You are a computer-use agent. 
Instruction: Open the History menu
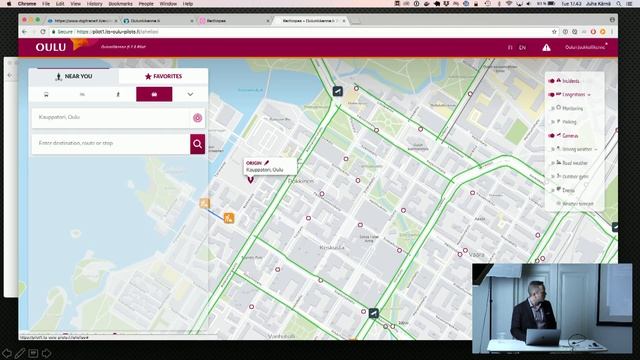[94, 4]
